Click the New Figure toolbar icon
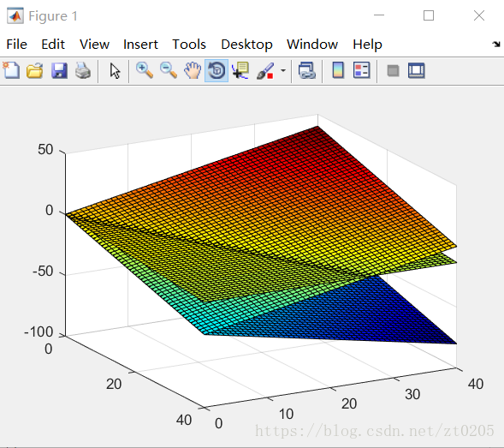The image size is (504, 448). (12, 70)
